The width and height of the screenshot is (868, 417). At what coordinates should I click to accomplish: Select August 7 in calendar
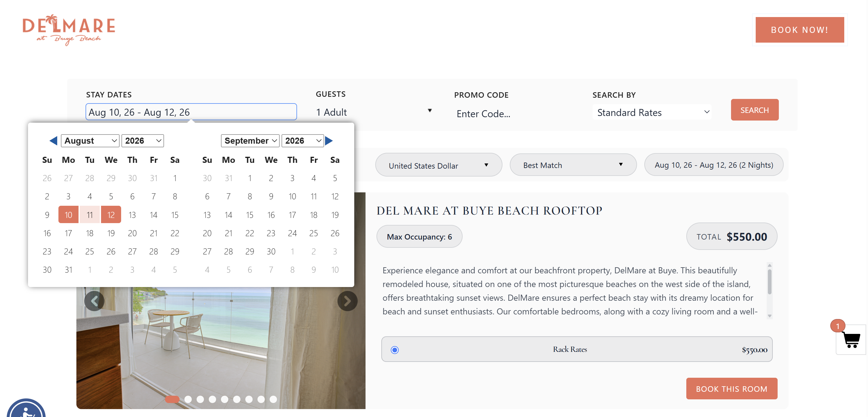(x=154, y=196)
